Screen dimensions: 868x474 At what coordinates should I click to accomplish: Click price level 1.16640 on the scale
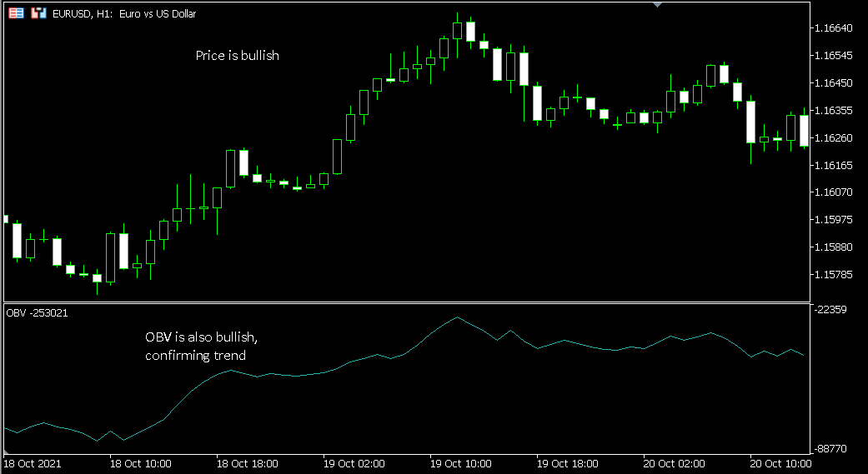coord(835,27)
